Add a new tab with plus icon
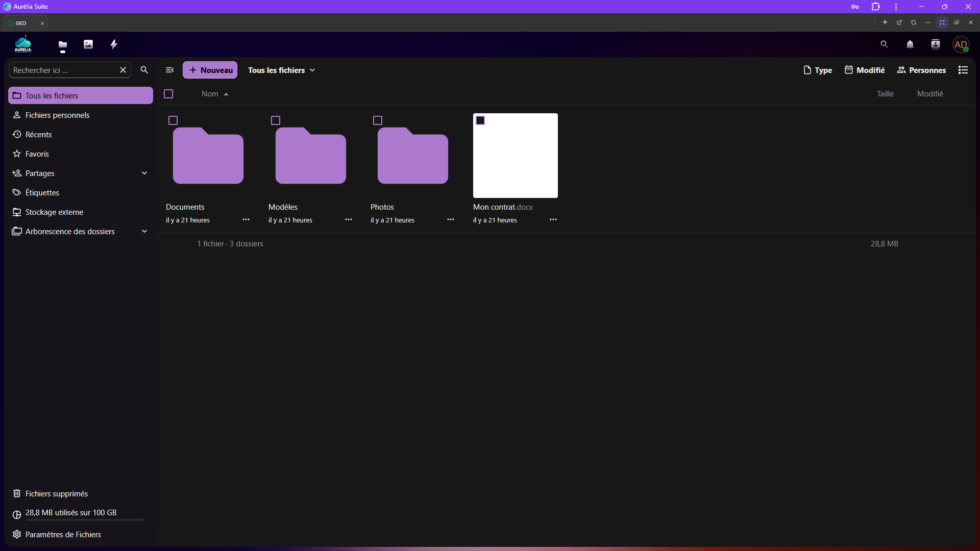The width and height of the screenshot is (980, 551). coord(885,22)
